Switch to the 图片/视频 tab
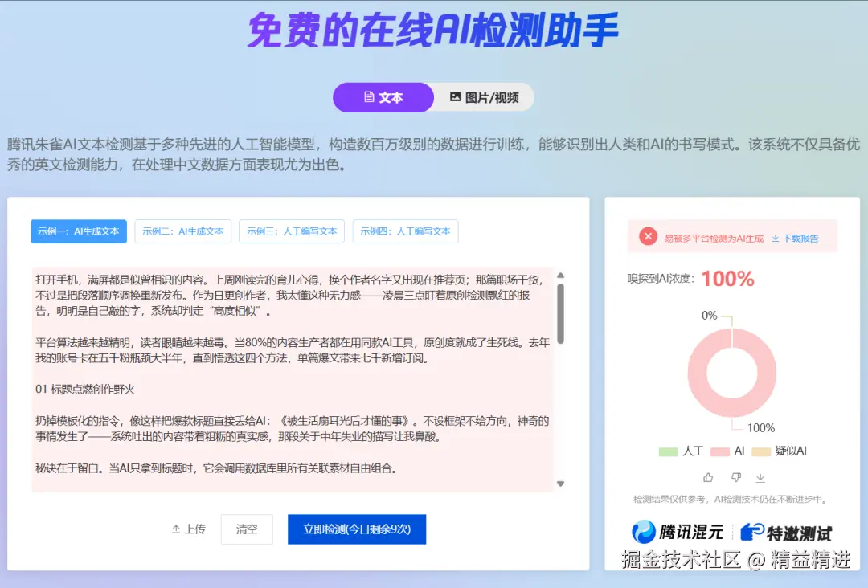This screenshot has height=588, width=868. coord(484,97)
